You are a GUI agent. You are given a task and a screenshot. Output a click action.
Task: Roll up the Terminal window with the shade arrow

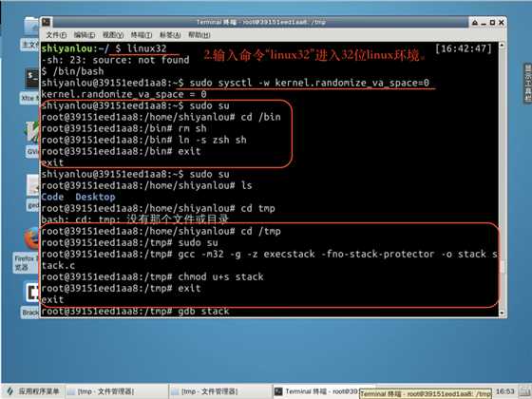[x=475, y=23]
